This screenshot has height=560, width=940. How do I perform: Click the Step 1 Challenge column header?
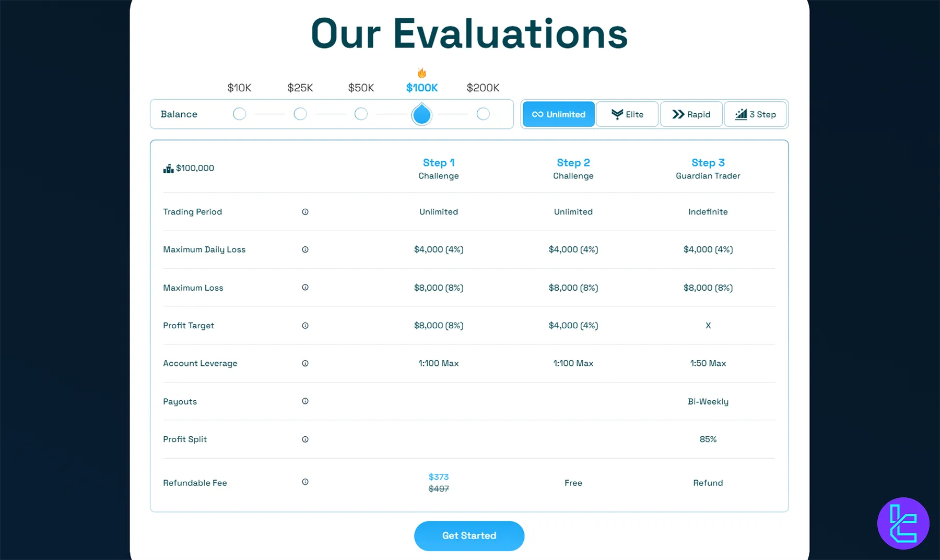(x=439, y=169)
